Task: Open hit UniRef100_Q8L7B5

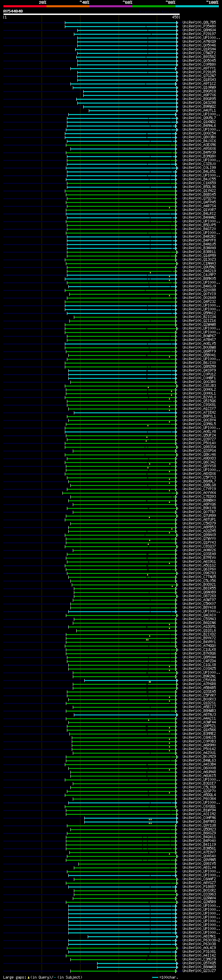Action: (x=199, y=23)
